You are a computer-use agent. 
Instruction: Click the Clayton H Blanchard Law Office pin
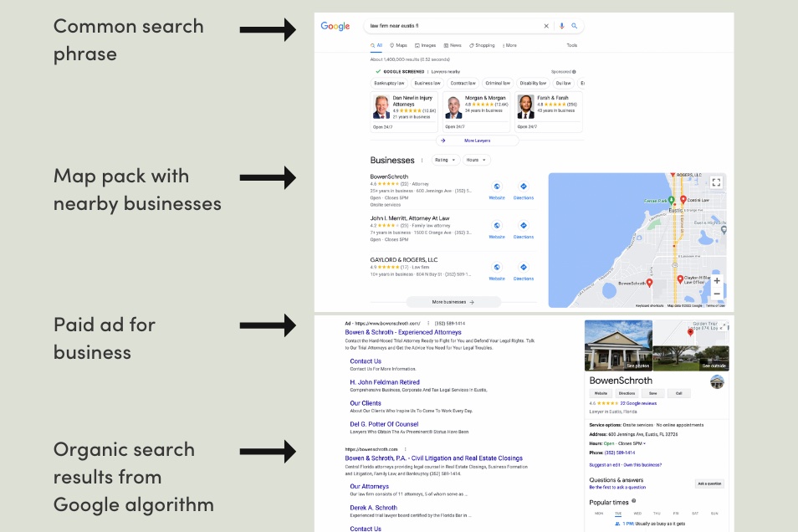tap(680, 279)
